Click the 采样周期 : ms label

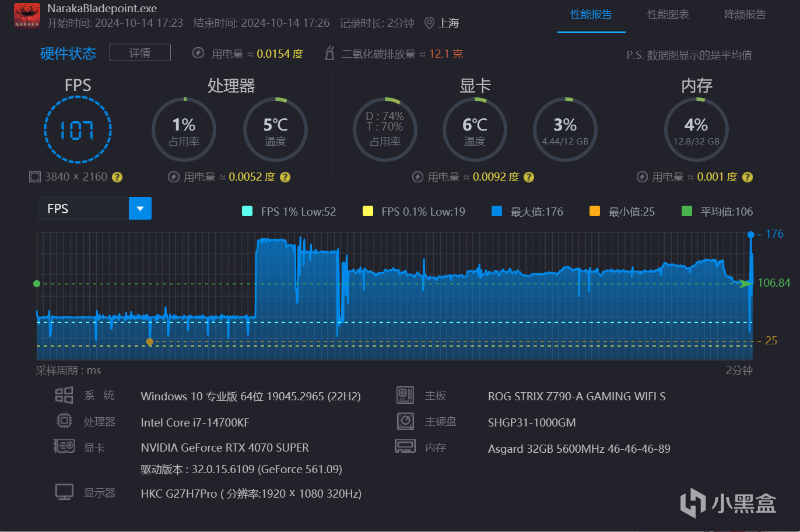(69, 371)
